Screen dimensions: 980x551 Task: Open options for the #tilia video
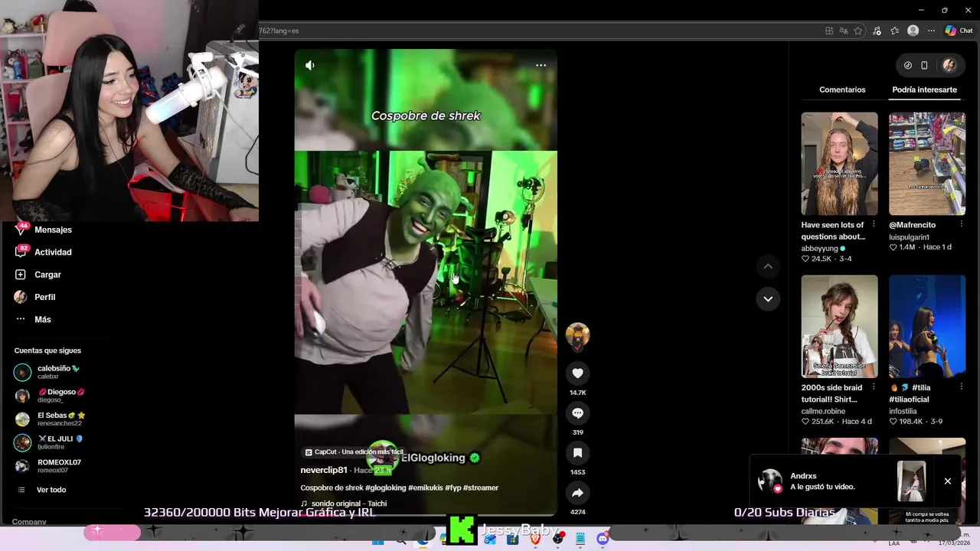pyautogui.click(x=962, y=387)
